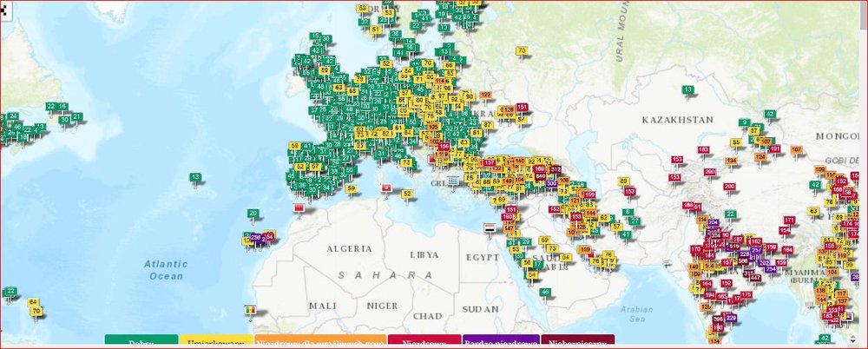Open the red 183 station marker

tap(704, 149)
